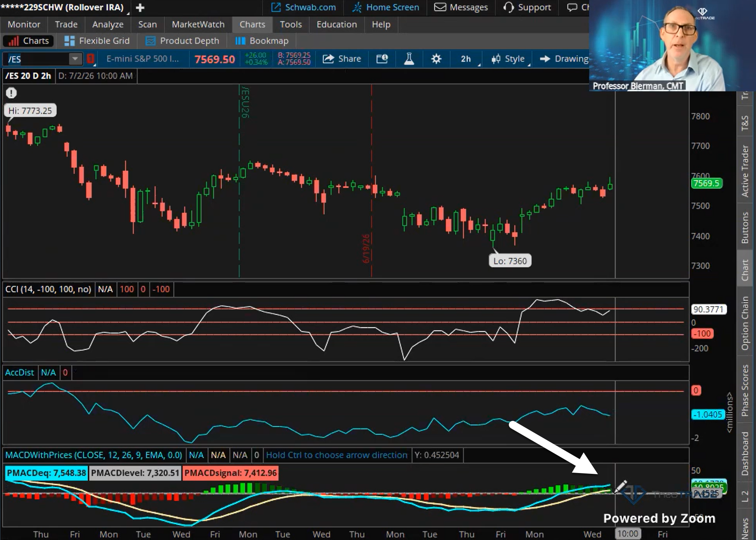Click the last price 7569.50 in the toolbar
This screenshot has height=540, width=756.
214,59
